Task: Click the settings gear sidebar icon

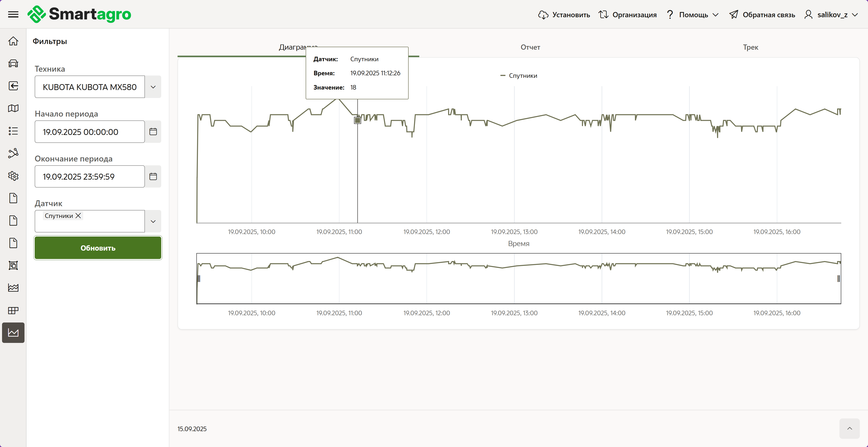Action: tap(13, 176)
